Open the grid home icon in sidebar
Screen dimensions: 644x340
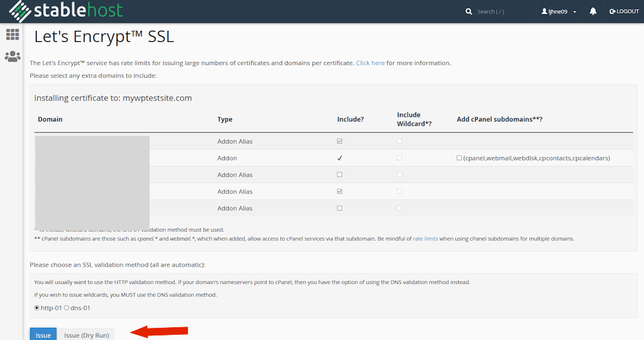pyautogui.click(x=12, y=35)
